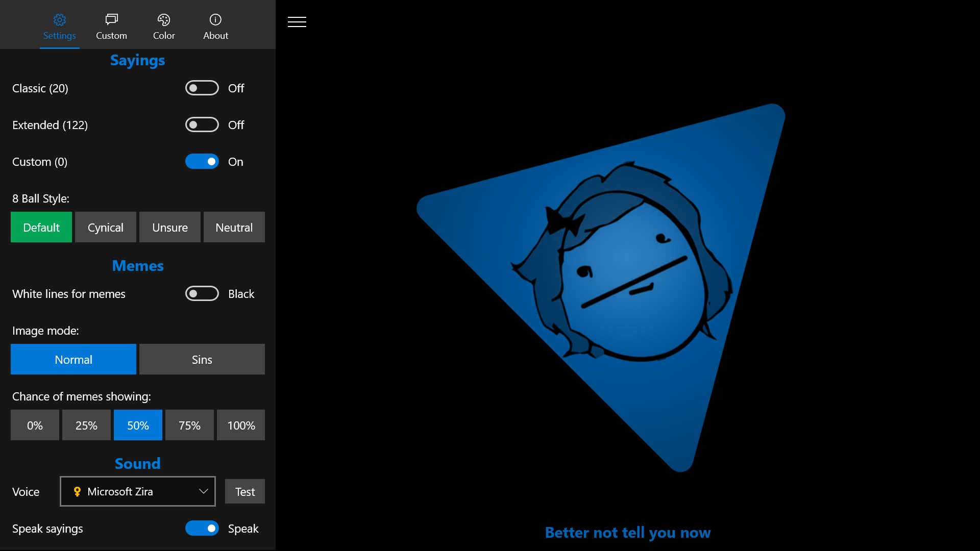This screenshot has width=980, height=551.
Task: Set meme chance to 75%
Action: 189,425
